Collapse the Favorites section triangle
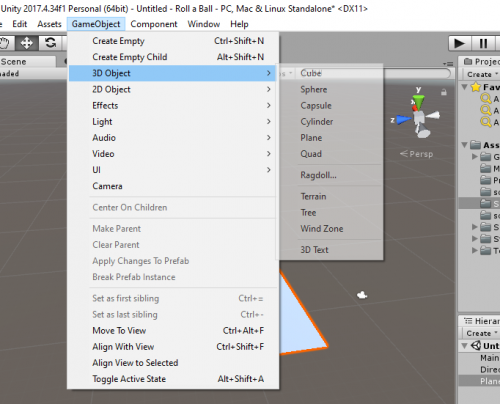Image resolution: width=500 pixels, height=404 pixels. coord(464,87)
